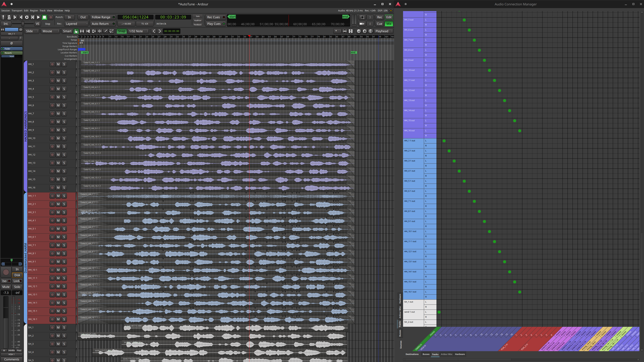Open the Slide edit mode dropdown
The image size is (644, 362).
(31, 31)
